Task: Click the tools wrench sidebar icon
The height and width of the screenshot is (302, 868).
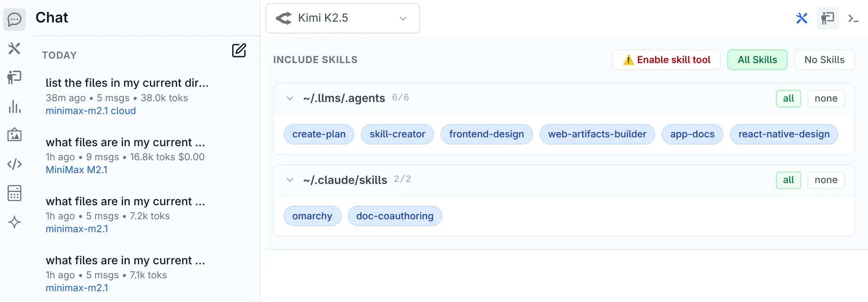Action: coord(14,49)
